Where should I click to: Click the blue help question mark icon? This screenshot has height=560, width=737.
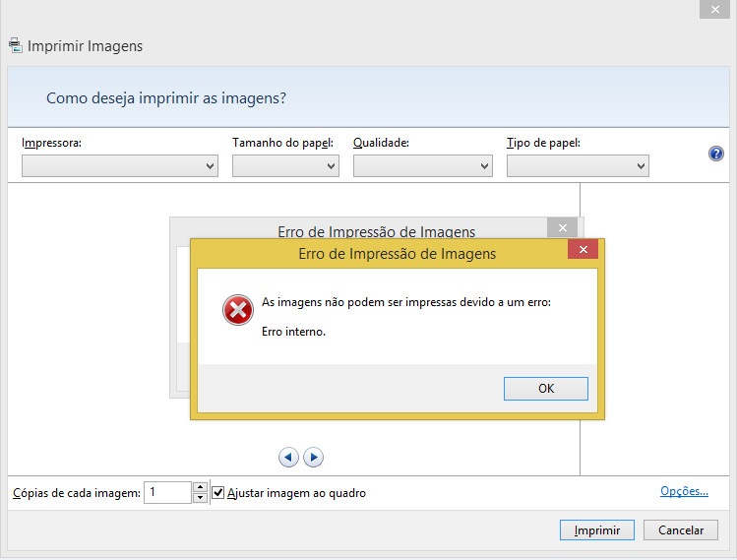pyautogui.click(x=716, y=154)
